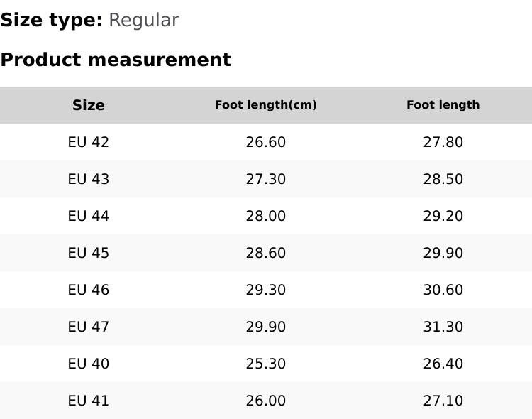The height and width of the screenshot is (419, 532).
Task: Select the EU 47 size cell
Action: 89,327
